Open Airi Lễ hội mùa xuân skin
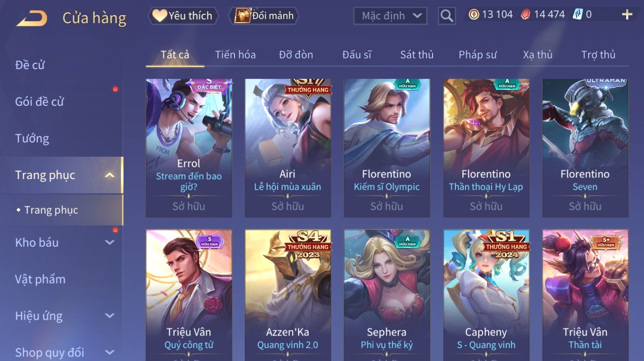Screen dimensions: 644x361 pos(288,148)
